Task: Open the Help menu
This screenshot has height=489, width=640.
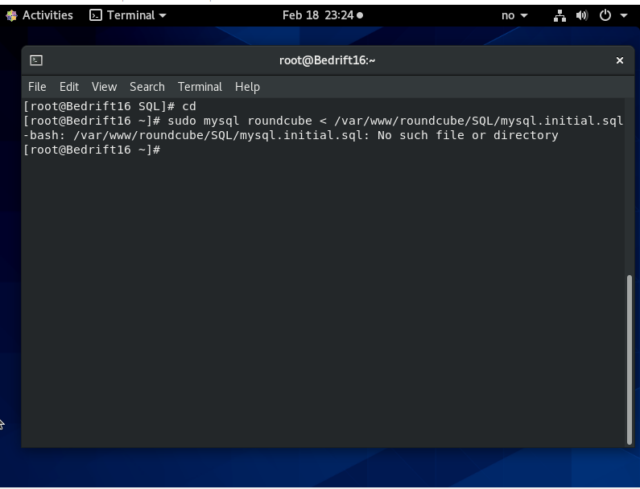Action: (247, 87)
